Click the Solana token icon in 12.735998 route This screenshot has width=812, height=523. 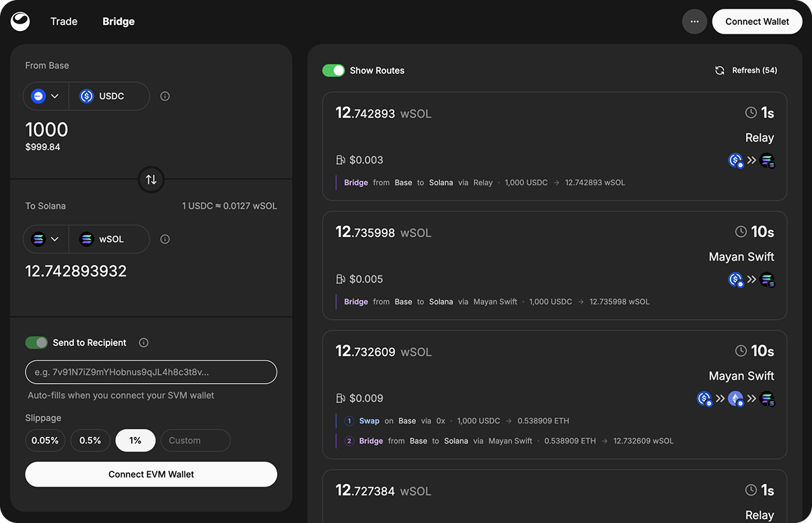767,279
